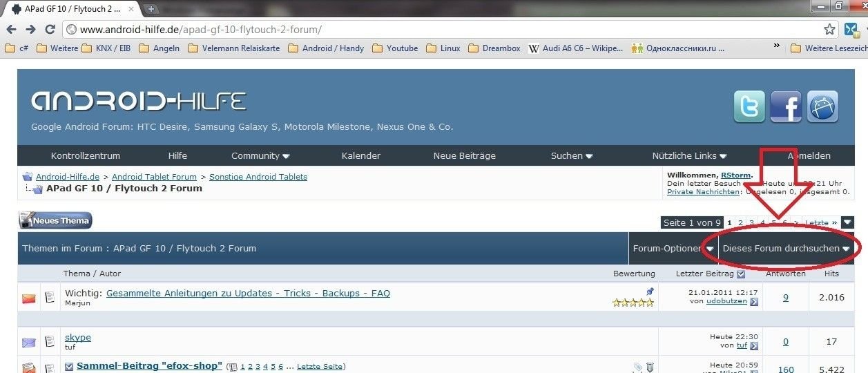Open the RStorm username link
This screenshot has width=868, height=373.
(x=735, y=175)
